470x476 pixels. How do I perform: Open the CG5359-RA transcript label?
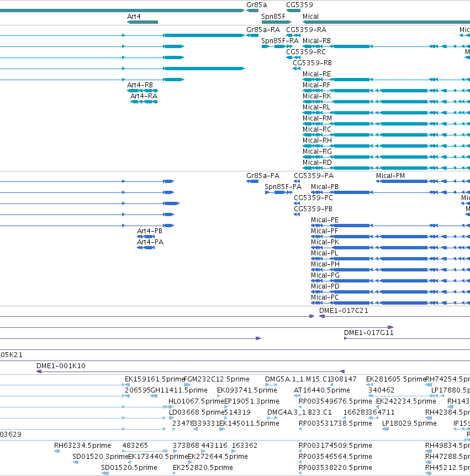307,30
